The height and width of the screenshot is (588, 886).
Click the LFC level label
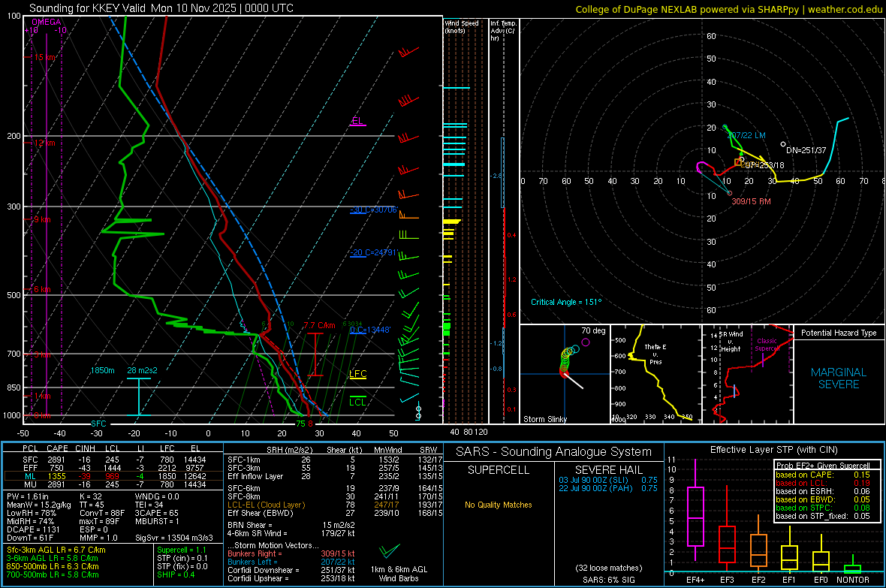(357, 374)
